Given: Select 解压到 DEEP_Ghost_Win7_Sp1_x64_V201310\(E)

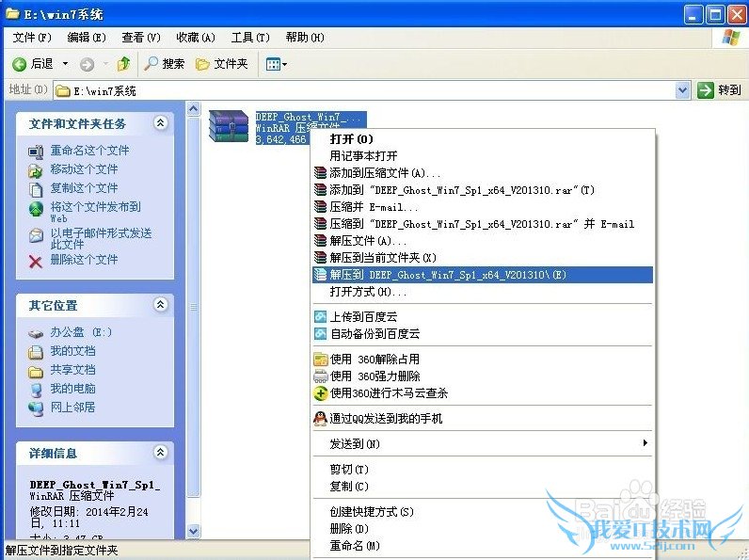Looking at the screenshot, I should point(483,275).
